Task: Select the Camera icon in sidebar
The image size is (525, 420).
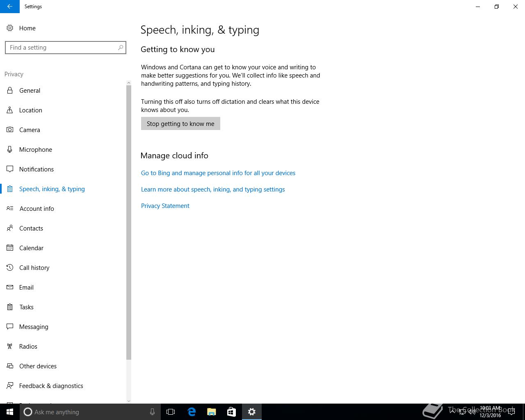Action: tap(10, 130)
